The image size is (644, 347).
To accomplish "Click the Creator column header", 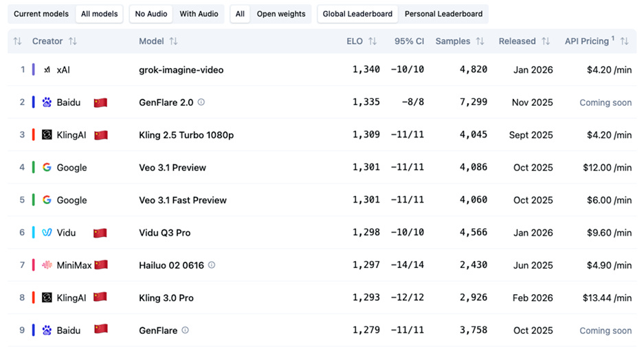I will (x=47, y=41).
